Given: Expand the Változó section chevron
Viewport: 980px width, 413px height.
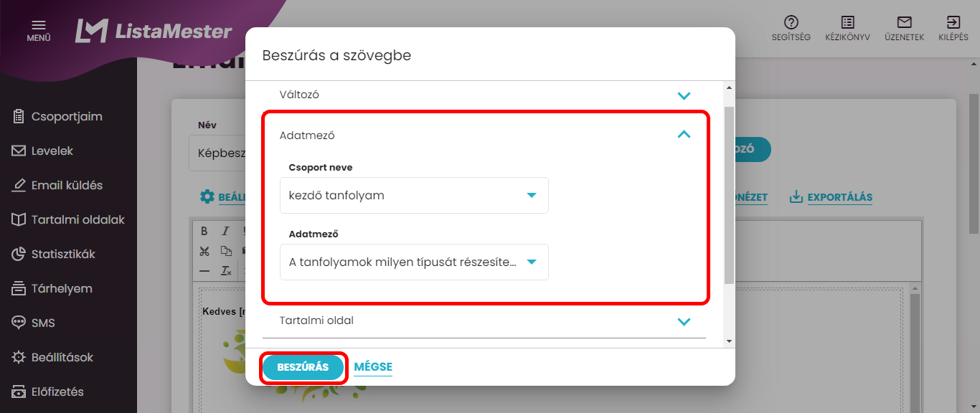Looking at the screenshot, I should [684, 95].
